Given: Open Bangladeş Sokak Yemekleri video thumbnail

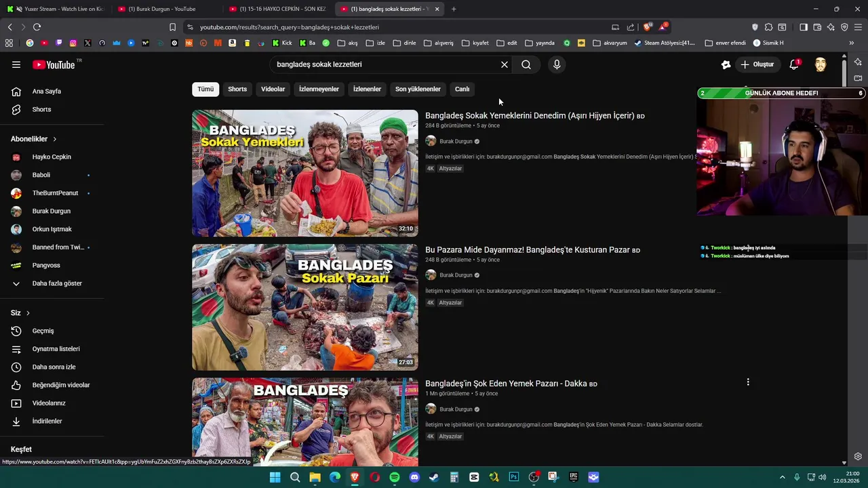Looking at the screenshot, I should (305, 173).
